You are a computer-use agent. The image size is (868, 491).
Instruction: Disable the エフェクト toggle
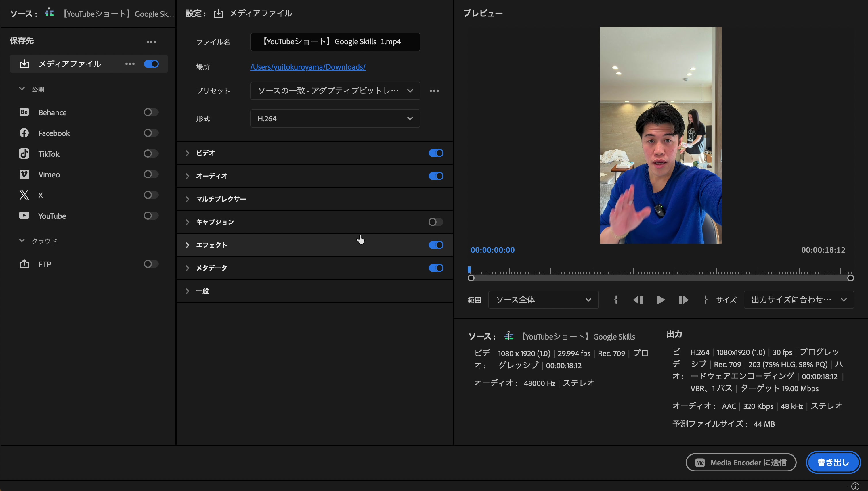pyautogui.click(x=435, y=245)
